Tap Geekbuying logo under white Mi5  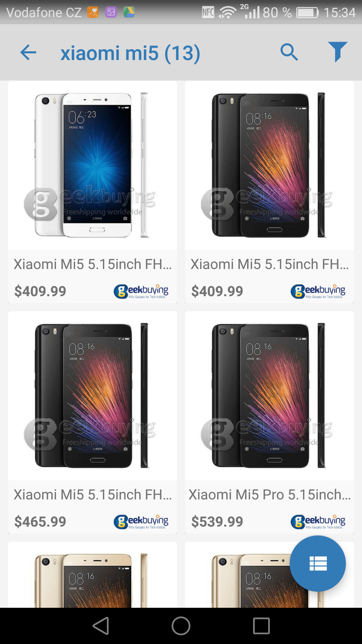141,291
